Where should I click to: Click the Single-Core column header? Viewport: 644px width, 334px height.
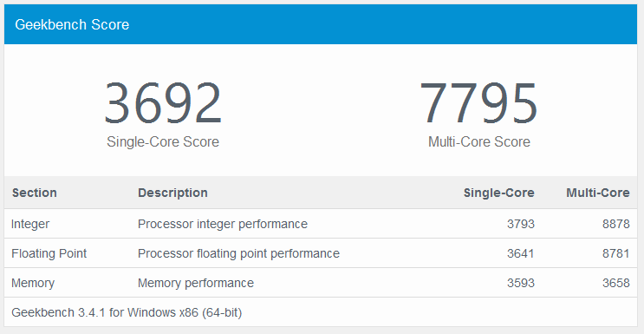tap(499, 193)
